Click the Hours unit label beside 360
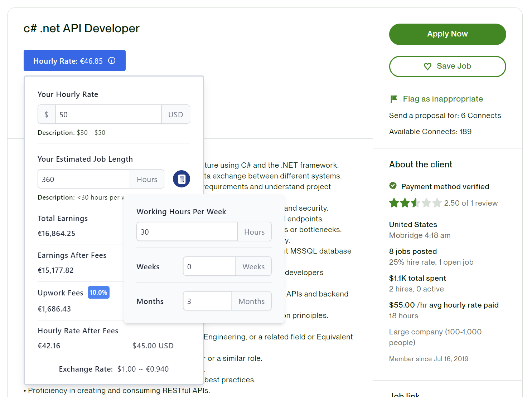This screenshot has height=397, width=532. point(147,179)
